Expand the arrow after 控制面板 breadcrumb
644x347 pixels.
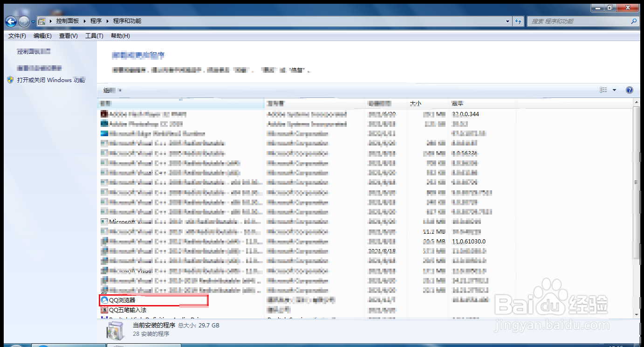85,21
